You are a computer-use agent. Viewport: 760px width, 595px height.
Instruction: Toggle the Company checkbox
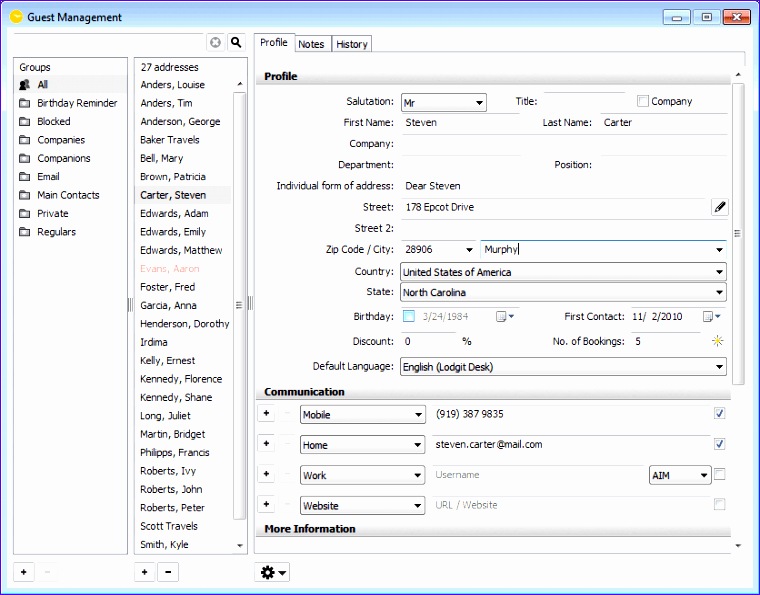(643, 101)
